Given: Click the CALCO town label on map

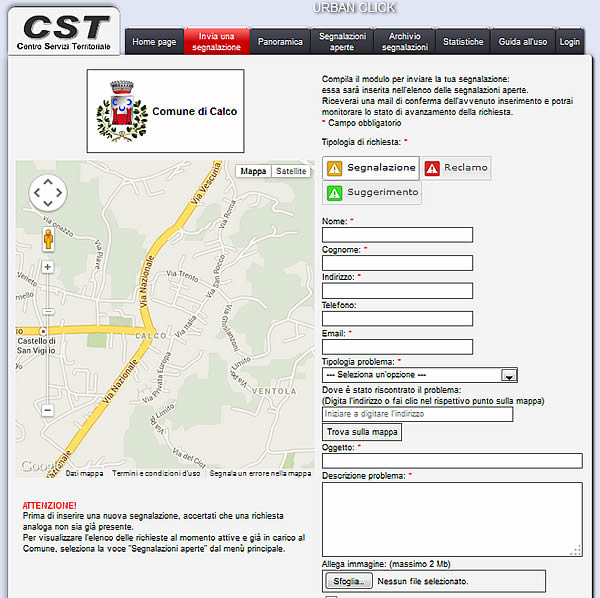Looking at the screenshot, I should [x=151, y=336].
